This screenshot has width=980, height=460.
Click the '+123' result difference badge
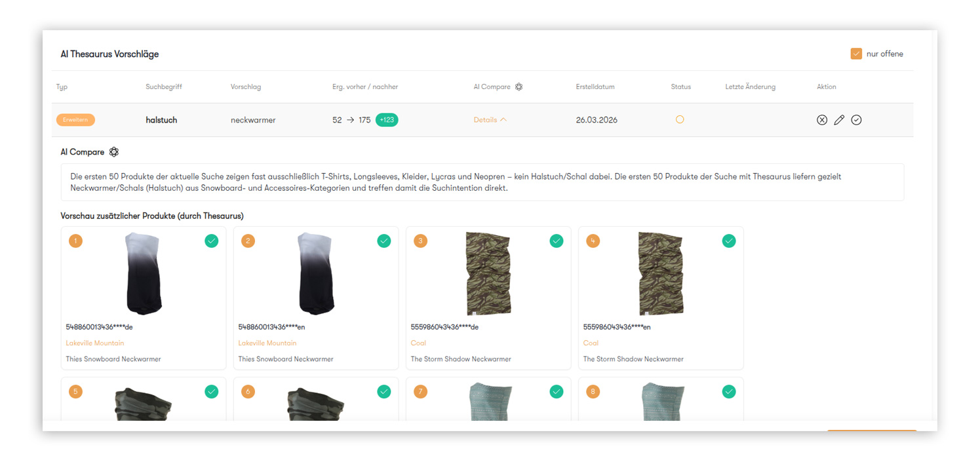pos(387,120)
